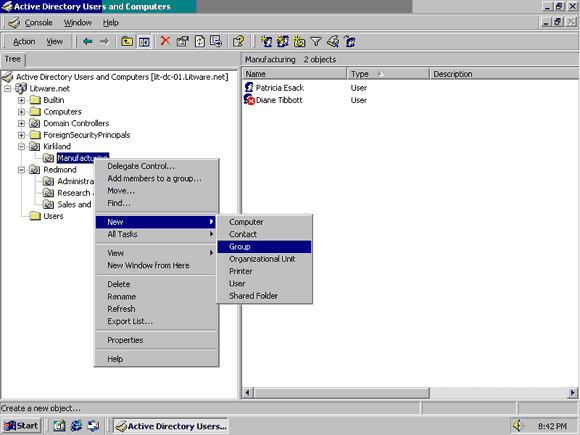Click the horizontal scrollbar thumb
Viewport: 580px width, 435px height.
pyautogui.click(x=341, y=392)
